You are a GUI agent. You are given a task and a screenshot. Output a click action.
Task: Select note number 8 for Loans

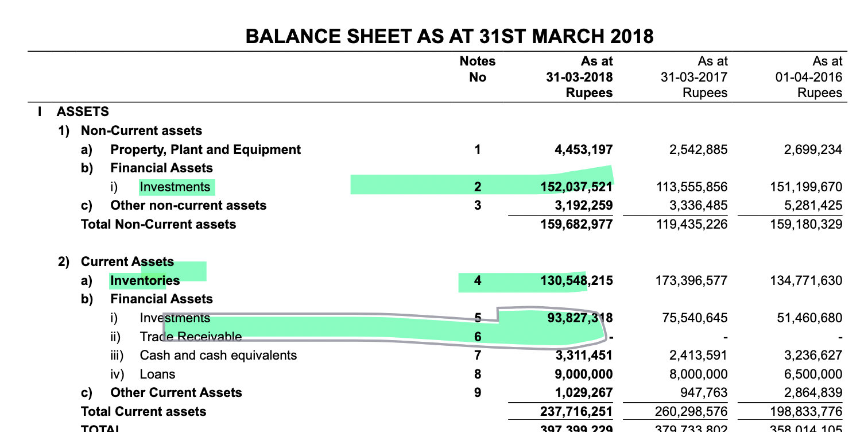click(x=478, y=375)
